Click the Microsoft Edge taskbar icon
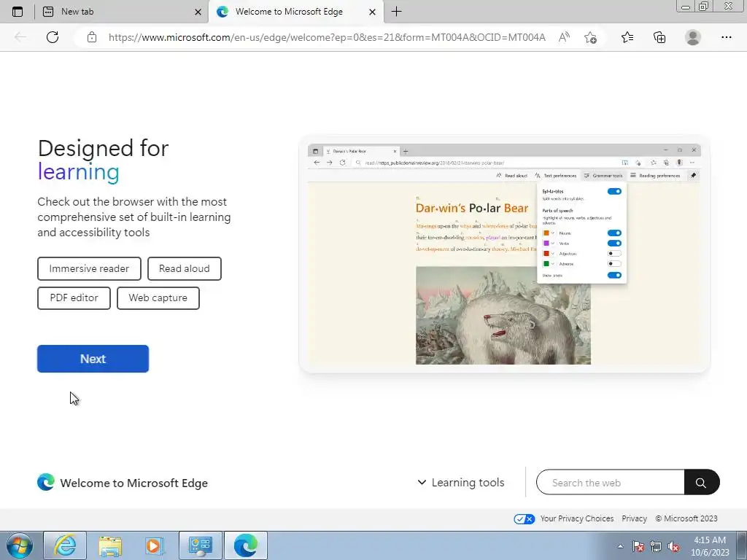 [246, 545]
